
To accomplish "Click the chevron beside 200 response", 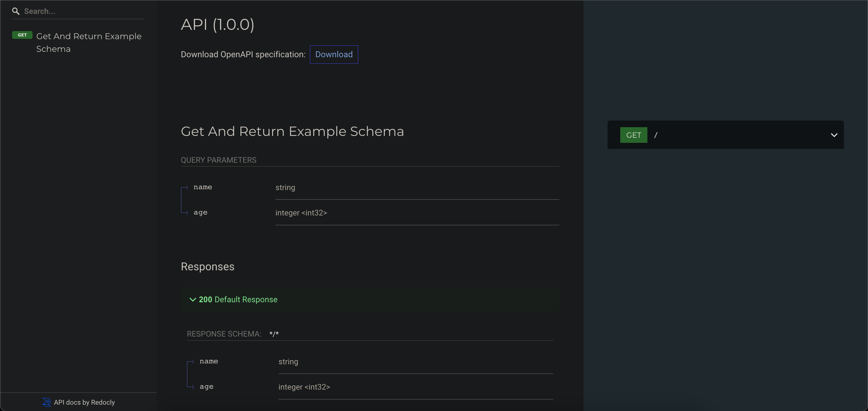I will [x=193, y=300].
